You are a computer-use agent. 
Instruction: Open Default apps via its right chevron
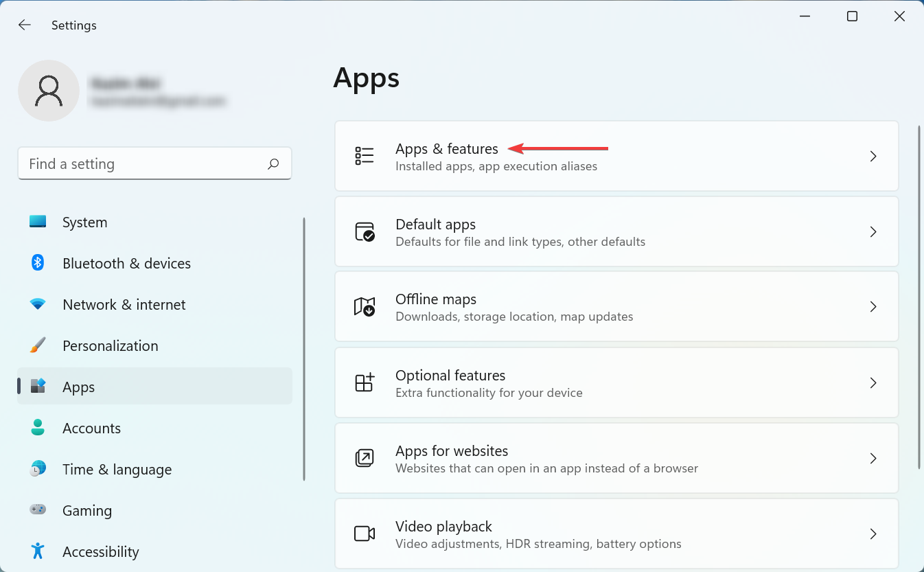pyautogui.click(x=873, y=231)
